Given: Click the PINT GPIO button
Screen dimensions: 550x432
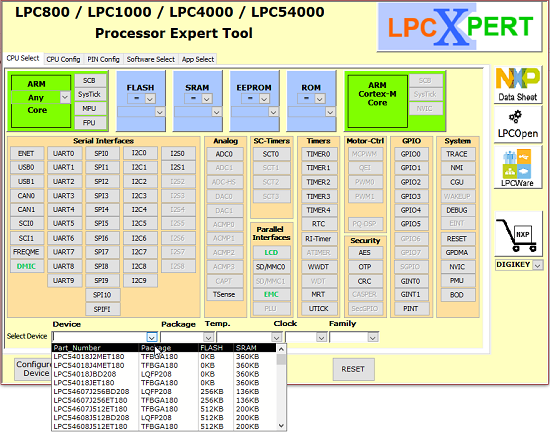Looking at the screenshot, I should [411, 309].
